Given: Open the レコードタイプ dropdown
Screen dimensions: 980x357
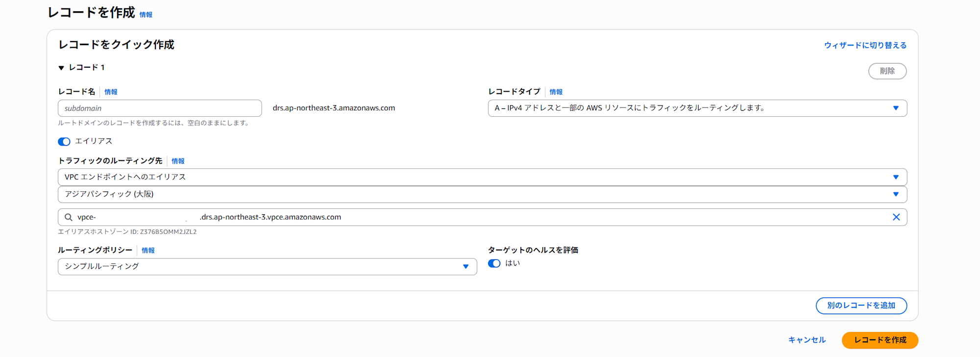Looking at the screenshot, I should coord(697,108).
